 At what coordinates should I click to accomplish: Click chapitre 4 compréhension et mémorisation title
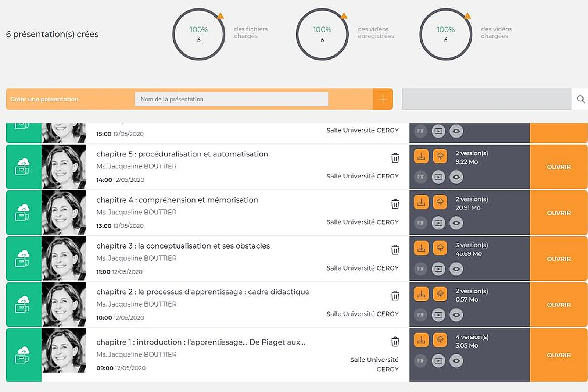177,200
